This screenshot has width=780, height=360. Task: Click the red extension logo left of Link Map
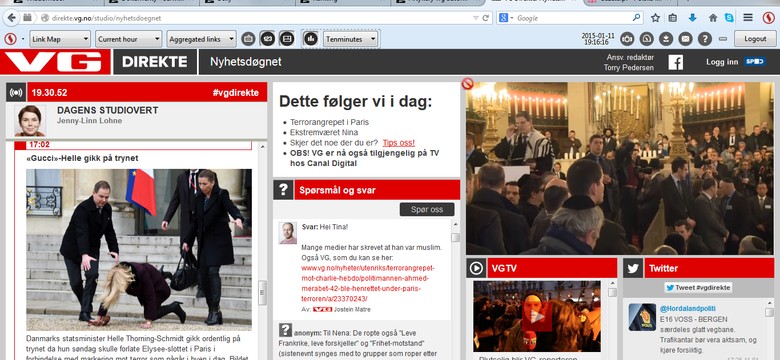[9, 39]
